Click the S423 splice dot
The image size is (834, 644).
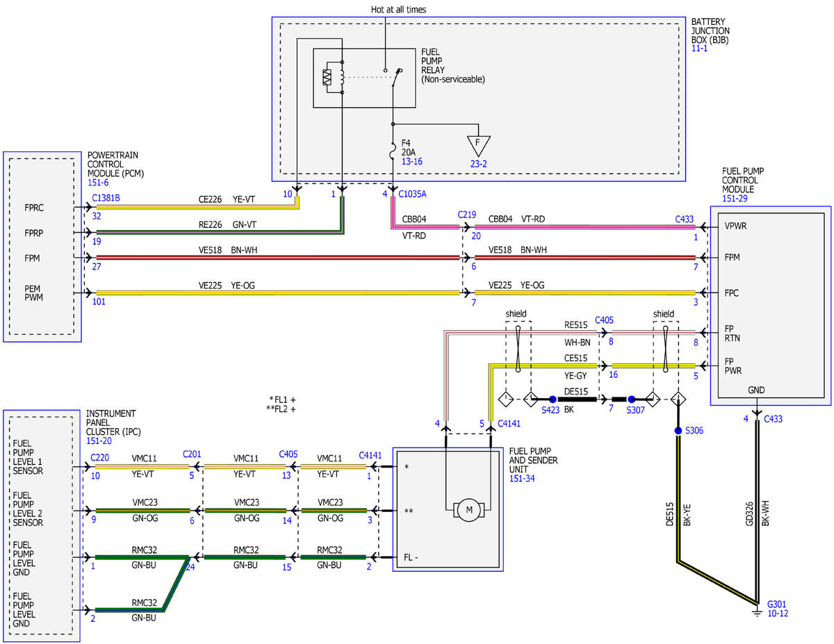(x=553, y=399)
